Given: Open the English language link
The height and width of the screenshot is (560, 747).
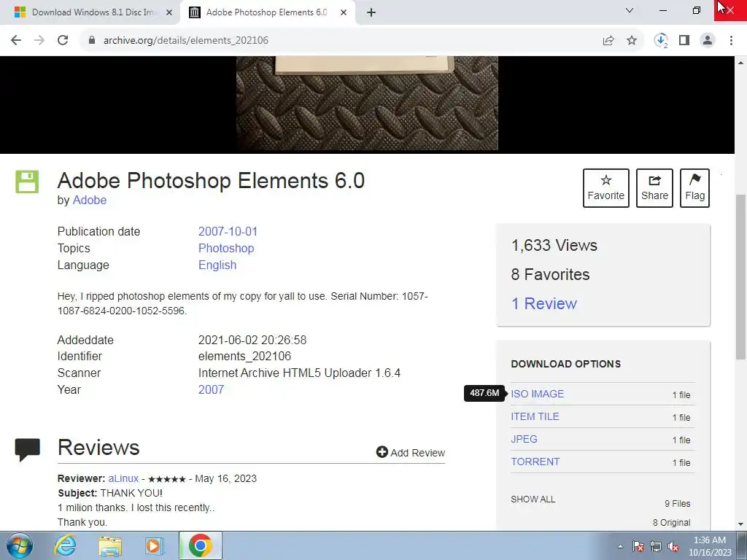Looking at the screenshot, I should click(217, 265).
